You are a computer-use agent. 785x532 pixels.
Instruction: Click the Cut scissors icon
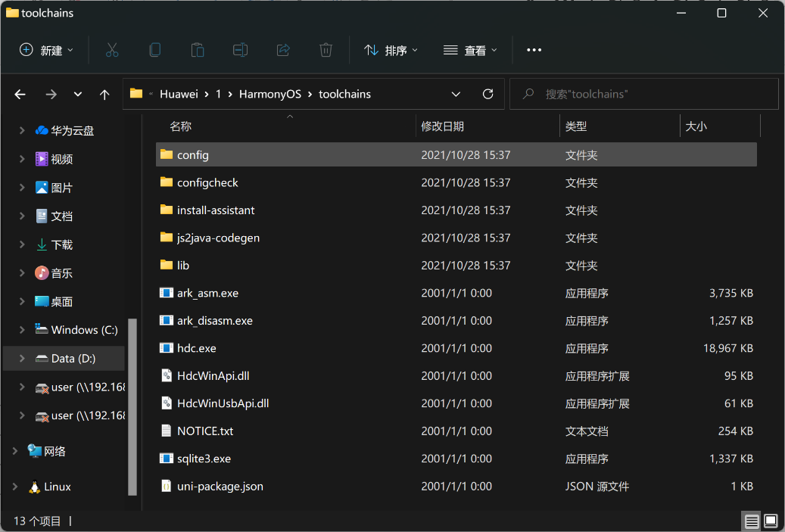112,50
